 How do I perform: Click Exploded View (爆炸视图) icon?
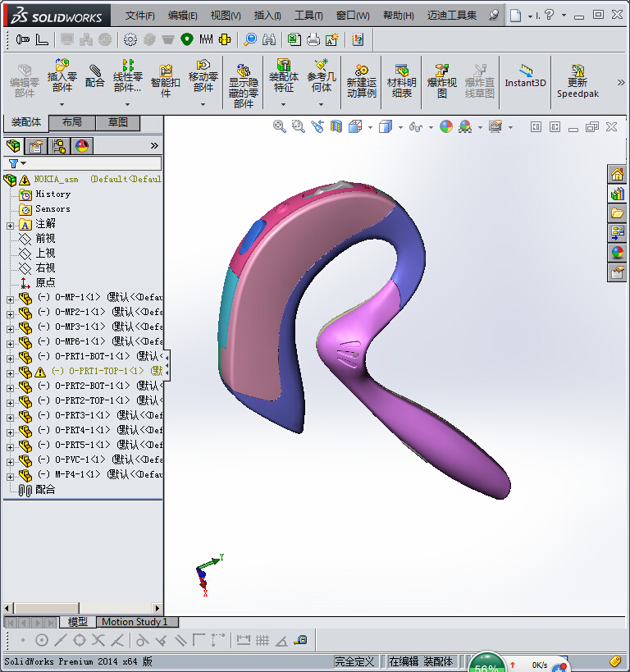(442, 80)
